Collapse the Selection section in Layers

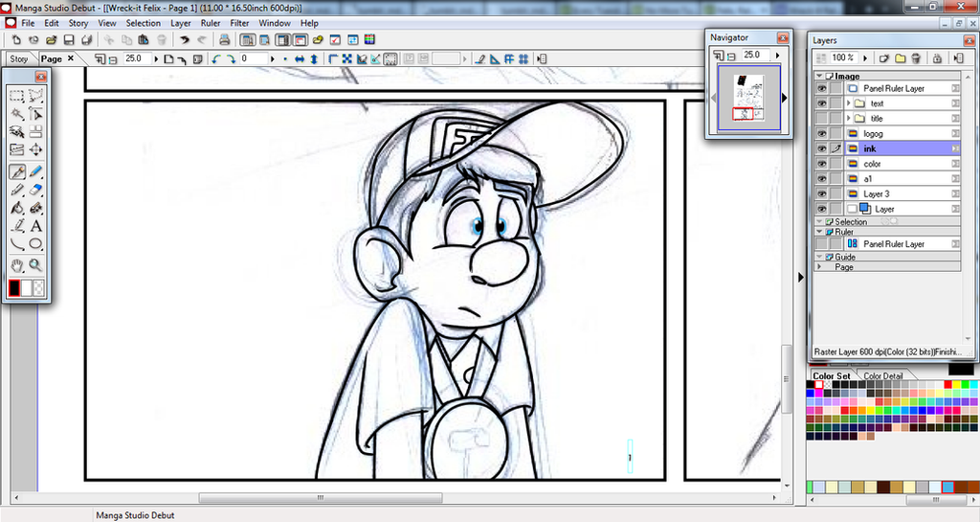coord(819,221)
